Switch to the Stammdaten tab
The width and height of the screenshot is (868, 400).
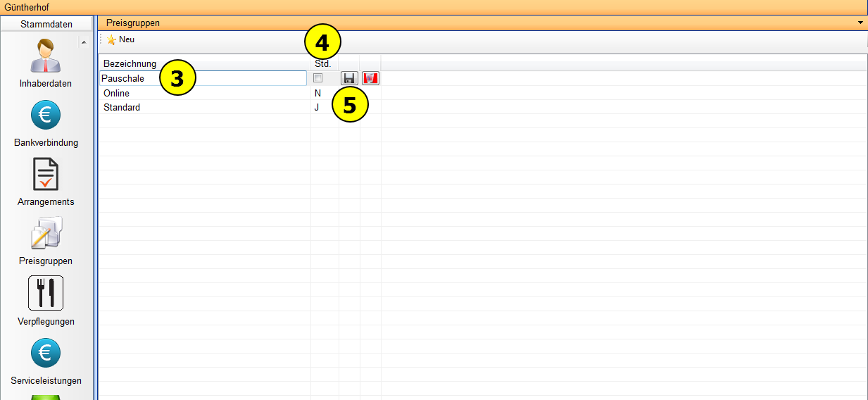(x=46, y=24)
